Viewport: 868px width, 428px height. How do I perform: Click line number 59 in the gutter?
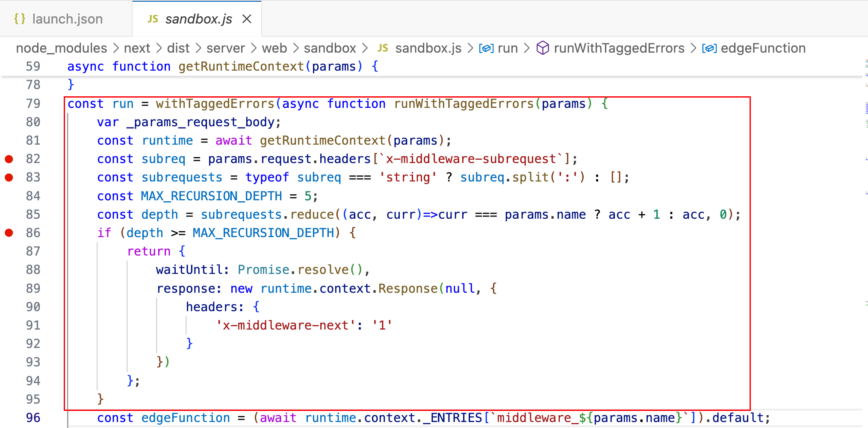pos(33,66)
